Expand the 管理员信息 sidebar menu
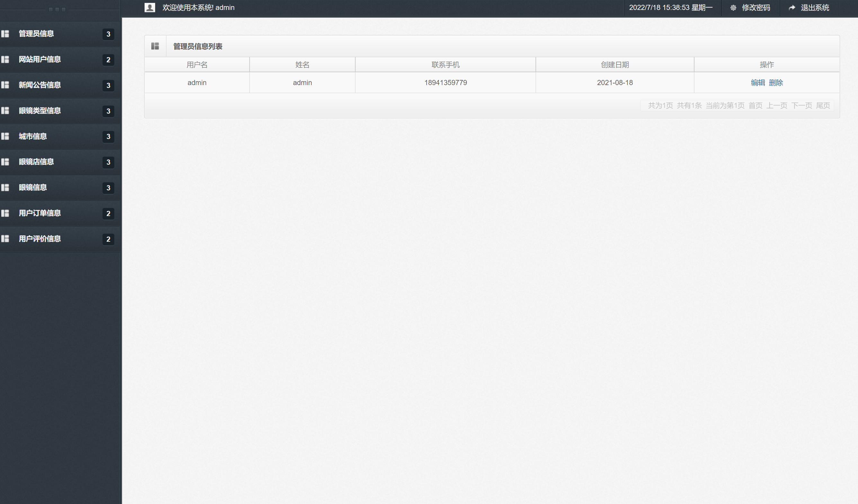858x504 pixels. tap(36, 34)
